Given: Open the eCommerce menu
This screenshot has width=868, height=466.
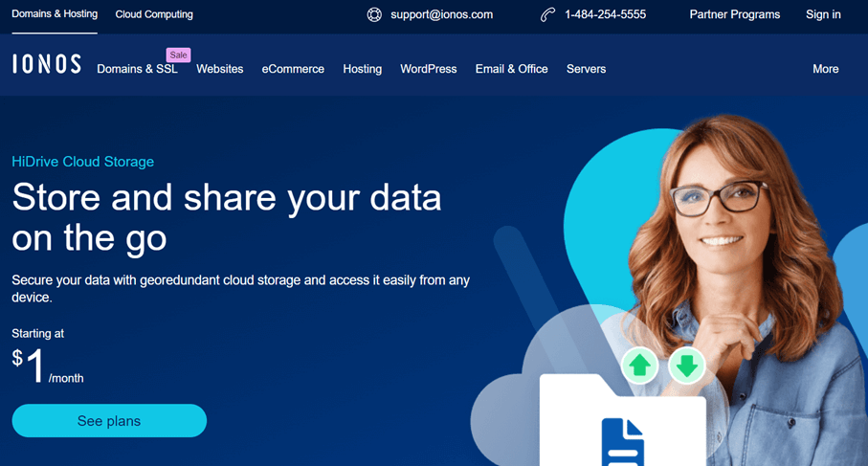Looking at the screenshot, I should click(293, 69).
